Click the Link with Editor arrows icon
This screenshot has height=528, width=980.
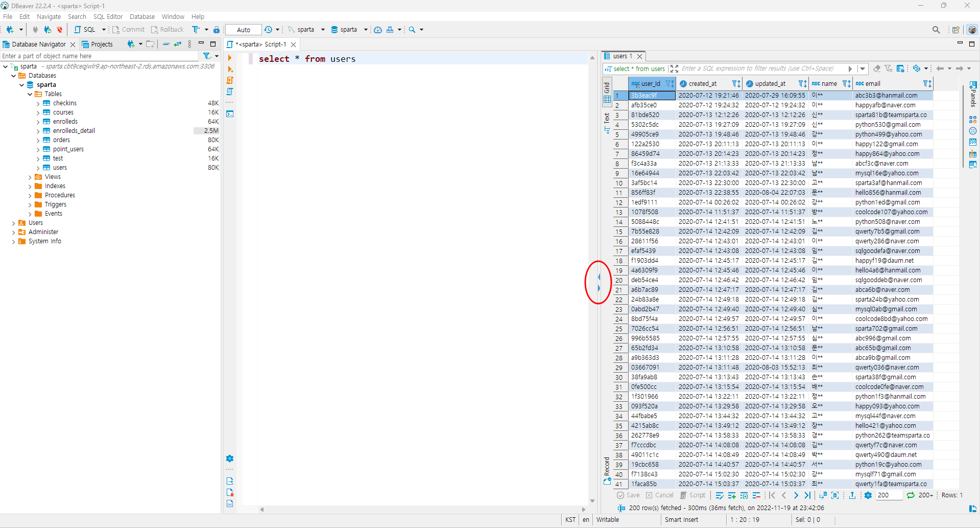177,44
